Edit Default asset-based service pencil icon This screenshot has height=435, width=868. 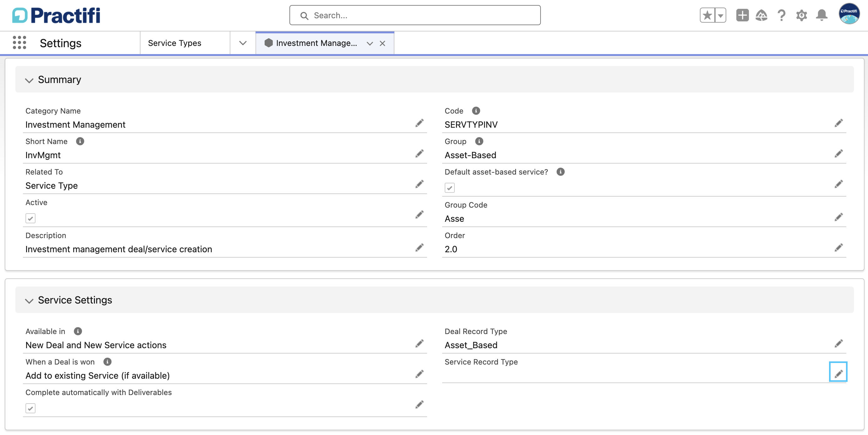pyautogui.click(x=838, y=184)
